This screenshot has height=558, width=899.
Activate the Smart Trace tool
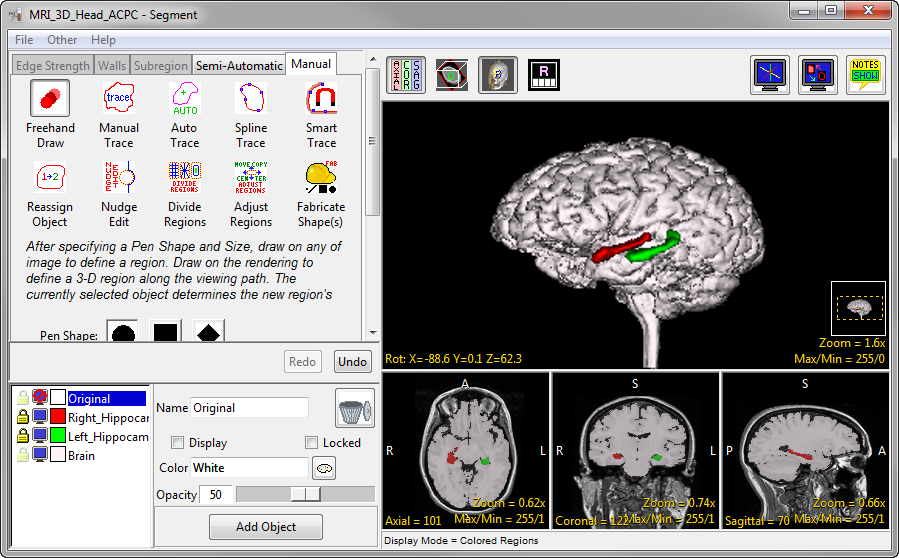pyautogui.click(x=321, y=99)
